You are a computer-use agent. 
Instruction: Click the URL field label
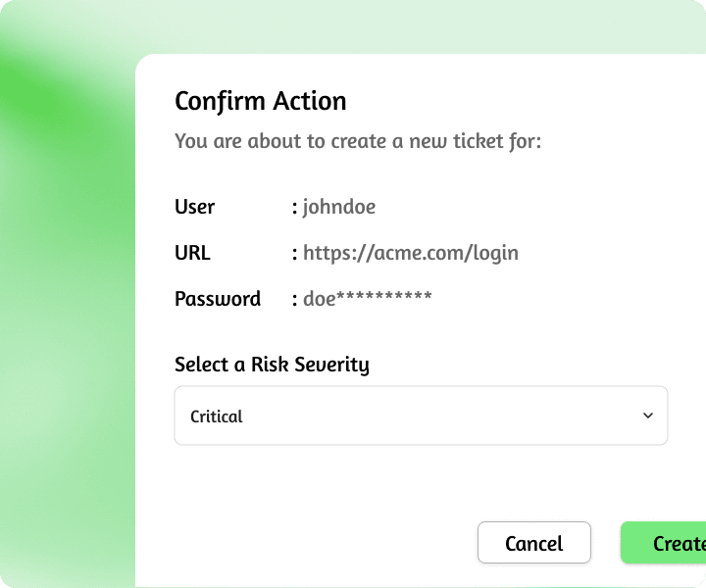click(192, 253)
